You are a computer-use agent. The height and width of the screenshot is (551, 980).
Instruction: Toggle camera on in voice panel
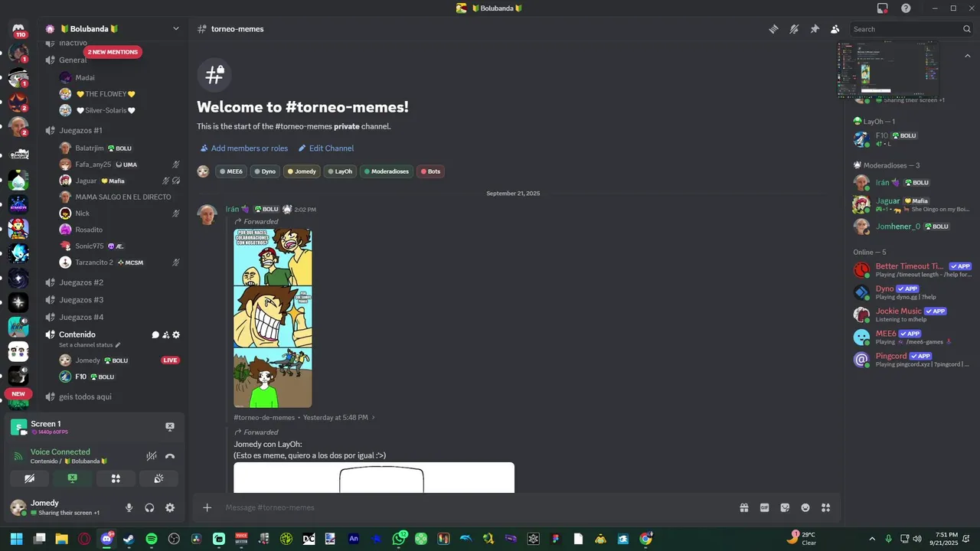click(29, 478)
